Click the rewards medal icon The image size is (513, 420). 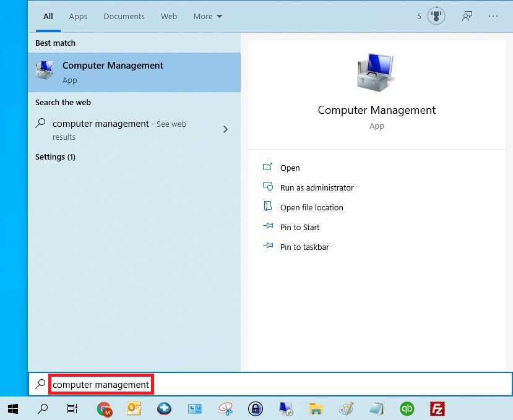click(436, 16)
